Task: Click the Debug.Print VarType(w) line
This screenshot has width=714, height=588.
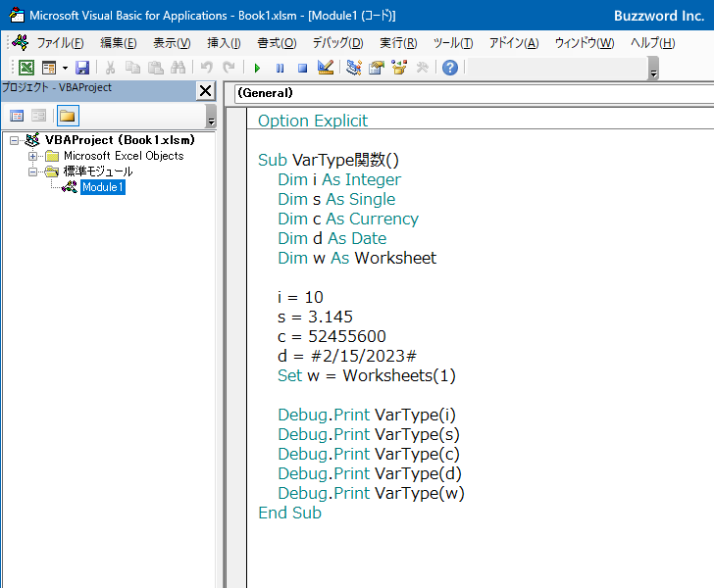Action: pyautogui.click(x=371, y=493)
